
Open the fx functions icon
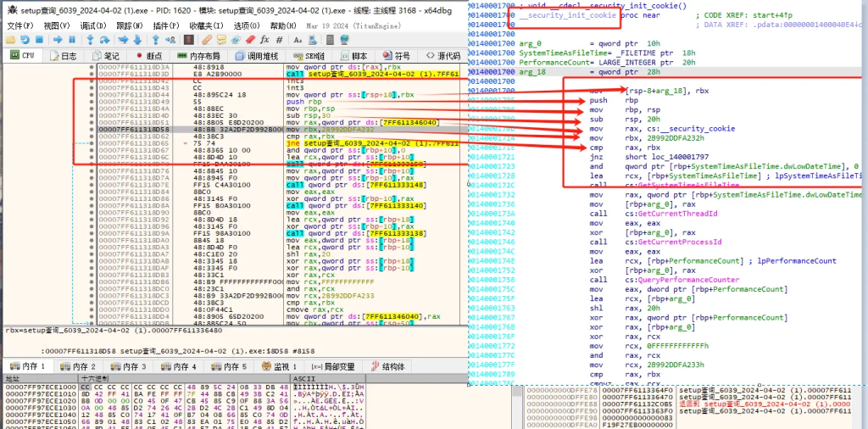point(264,40)
